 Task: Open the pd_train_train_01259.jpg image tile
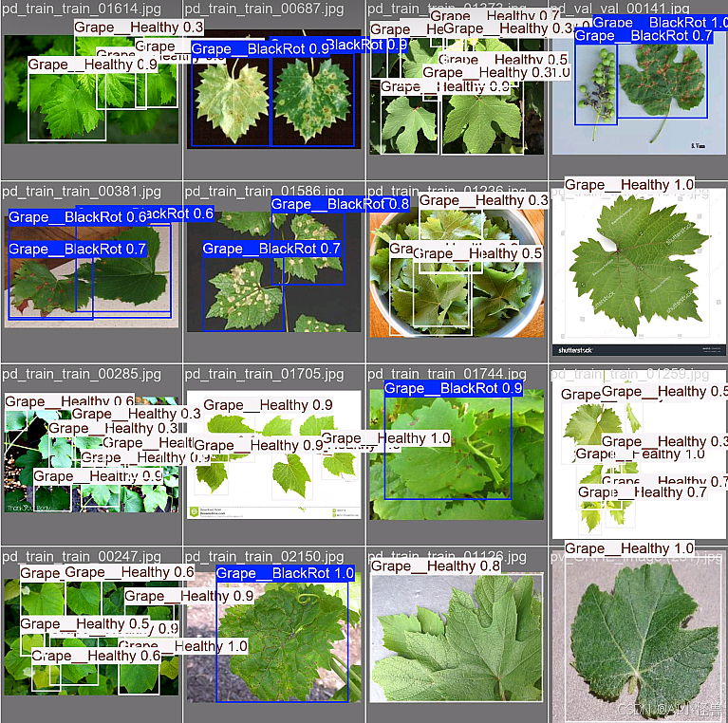639,454
